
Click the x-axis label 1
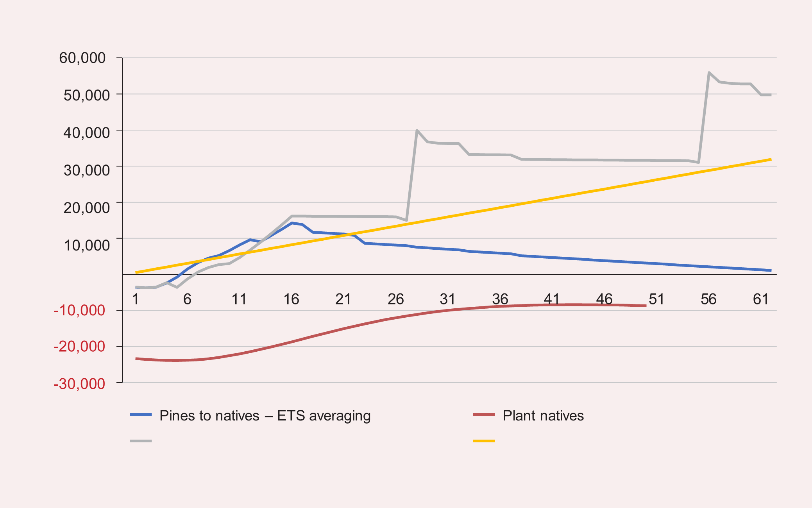[136, 299]
